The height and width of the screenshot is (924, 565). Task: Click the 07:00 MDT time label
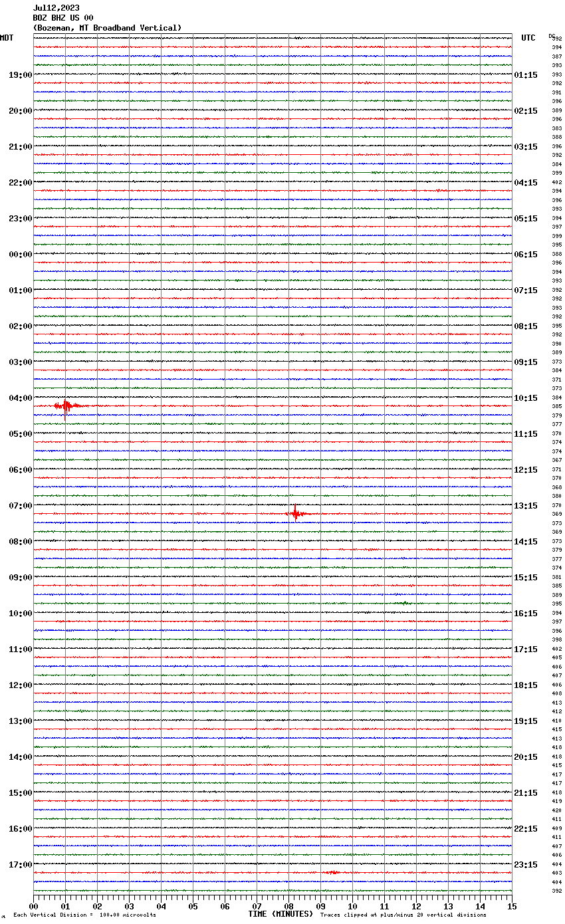(x=20, y=506)
